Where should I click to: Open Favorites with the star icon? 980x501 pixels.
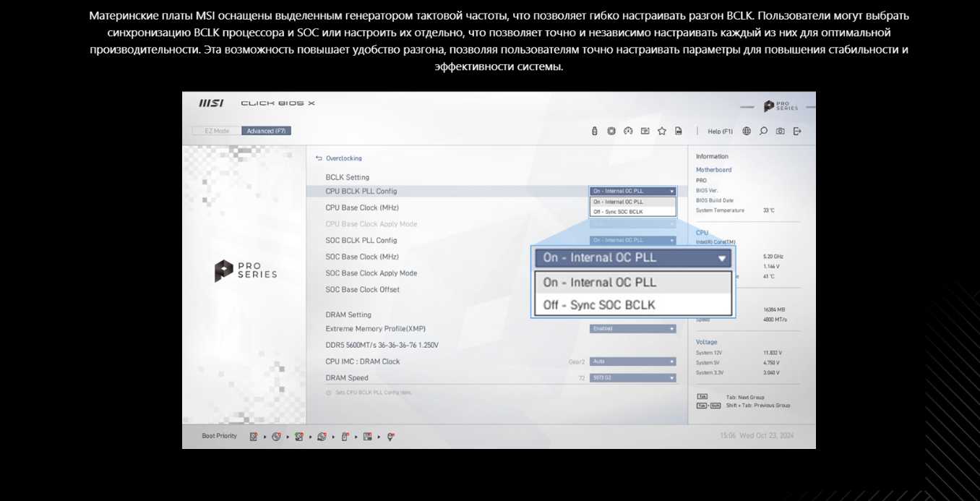tap(662, 131)
